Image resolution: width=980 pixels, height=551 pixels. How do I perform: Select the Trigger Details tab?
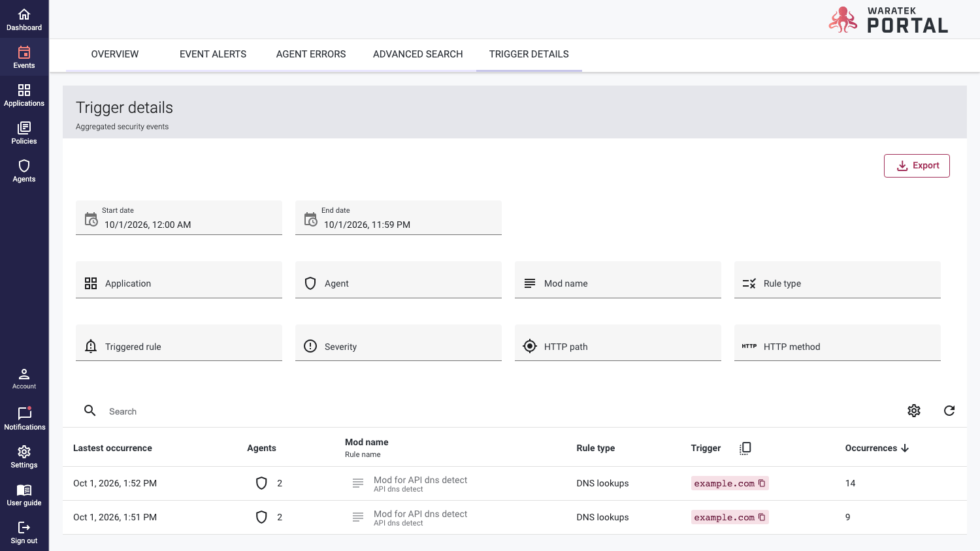[529, 54]
